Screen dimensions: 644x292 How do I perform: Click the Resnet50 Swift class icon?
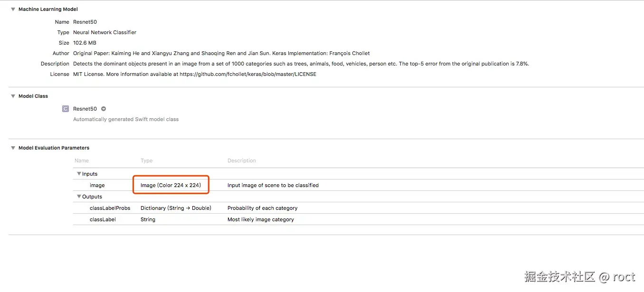pyautogui.click(x=66, y=109)
